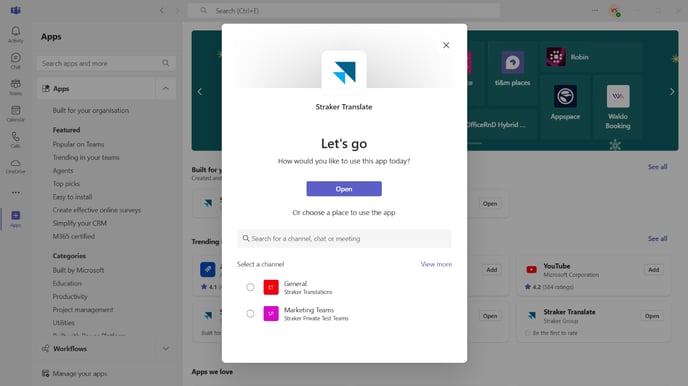Screen dimensions: 688x386
Task: Open the Calls phone icon
Action: click(15, 139)
